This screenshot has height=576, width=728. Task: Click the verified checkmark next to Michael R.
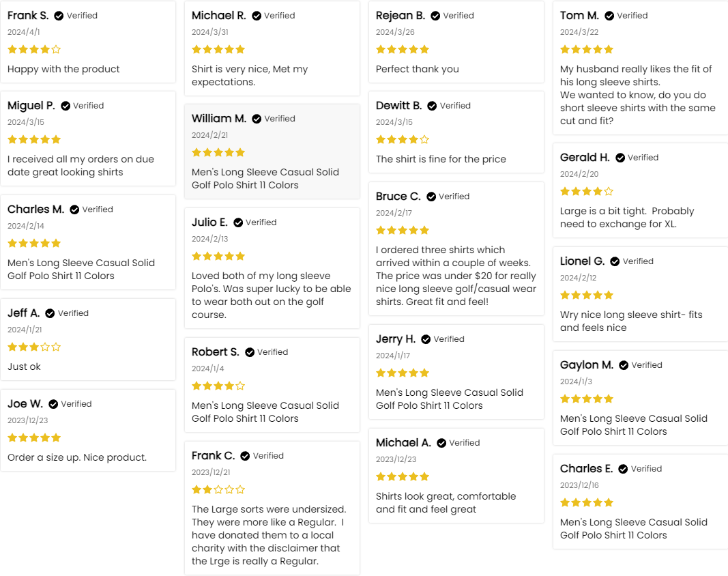pyautogui.click(x=257, y=16)
